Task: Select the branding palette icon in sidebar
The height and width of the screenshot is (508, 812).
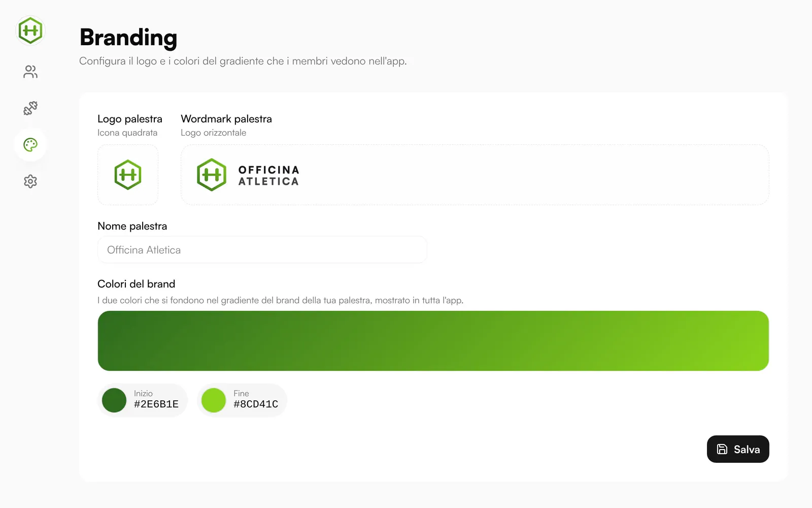Action: [x=30, y=145]
